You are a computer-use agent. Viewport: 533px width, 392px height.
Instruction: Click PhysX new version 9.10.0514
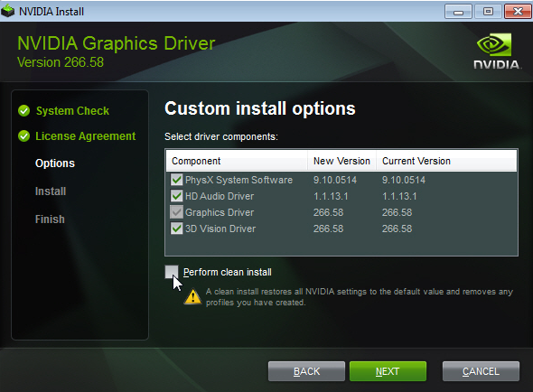pos(335,180)
